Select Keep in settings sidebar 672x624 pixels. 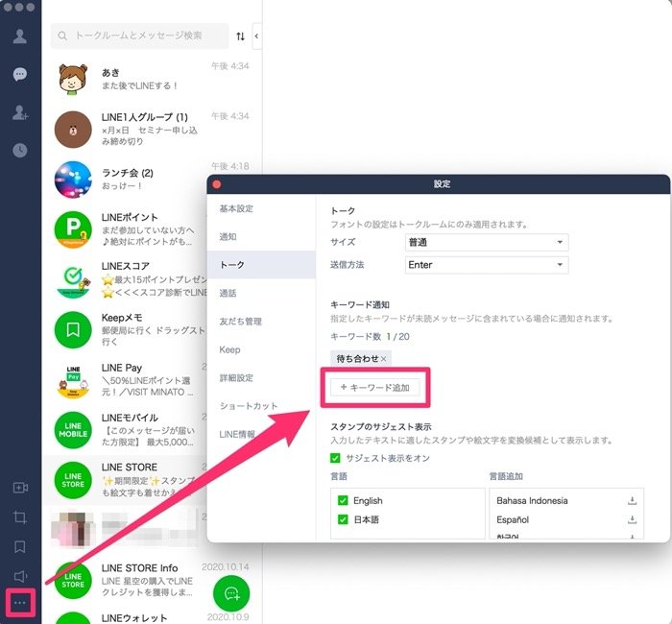261,349
